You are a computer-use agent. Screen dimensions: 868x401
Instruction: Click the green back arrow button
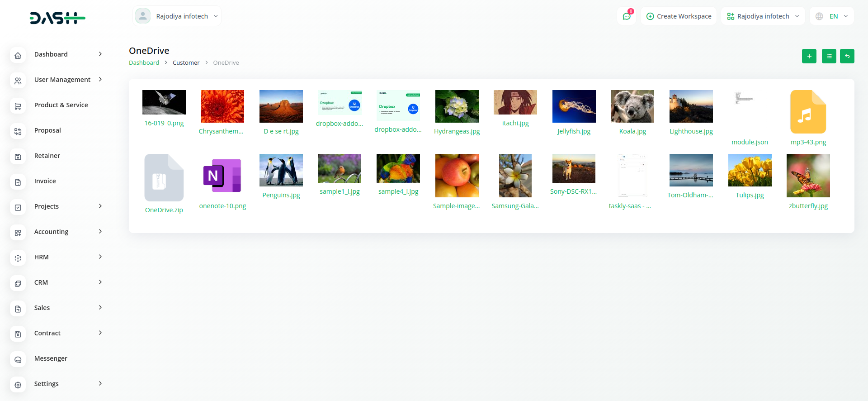[847, 56]
